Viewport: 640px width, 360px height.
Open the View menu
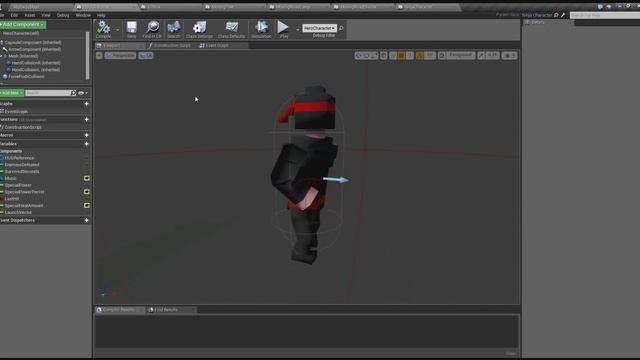pyautogui.click(x=46, y=16)
